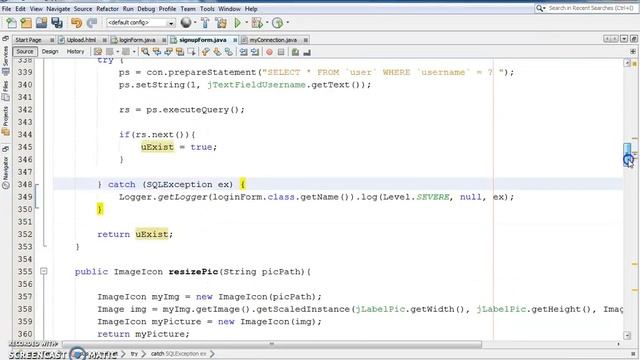Run the project with the green play icon
The height and width of the screenshot is (360, 640).
coord(237,23)
